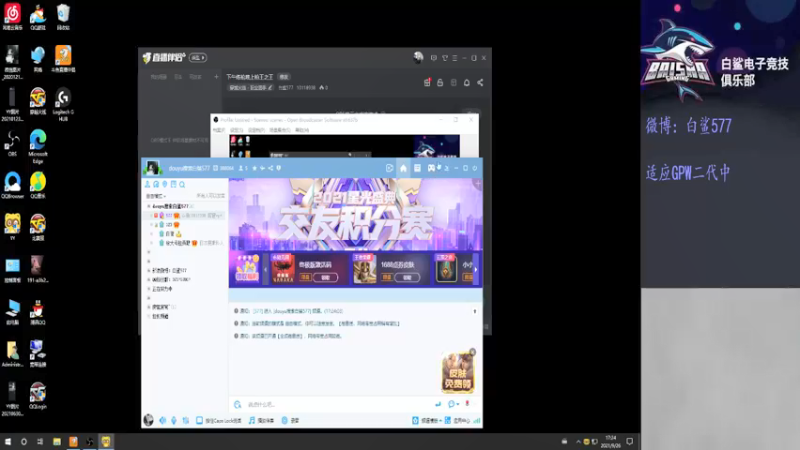This screenshot has width=800, height=450.
Task: Expand the 正在努力中 sub-channel
Action: click(149, 289)
